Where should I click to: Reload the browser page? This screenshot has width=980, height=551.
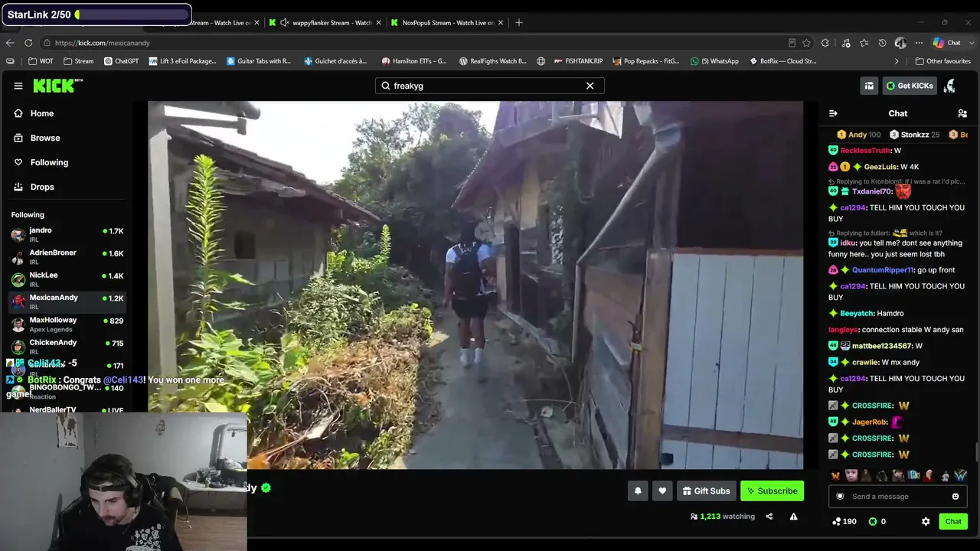point(28,43)
